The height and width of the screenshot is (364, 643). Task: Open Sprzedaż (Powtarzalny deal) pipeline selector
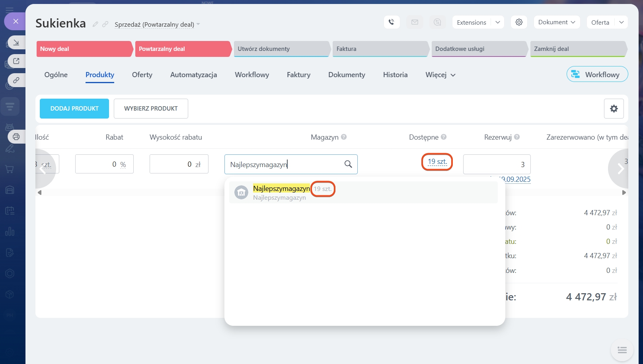pos(157,25)
